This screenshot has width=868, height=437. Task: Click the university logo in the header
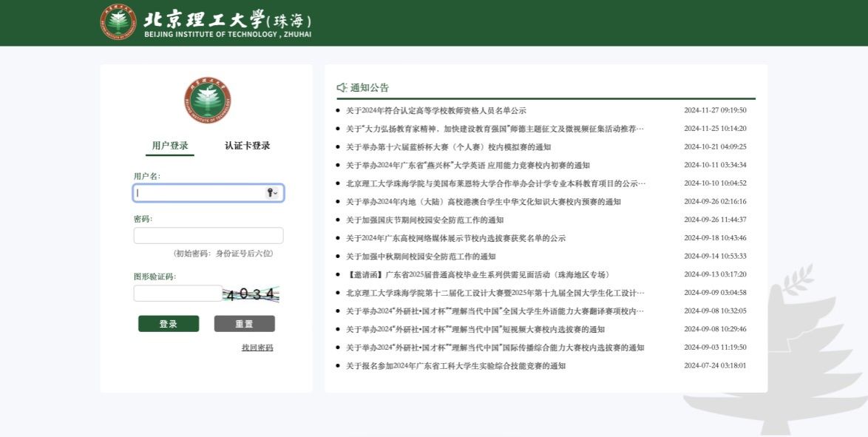point(118,22)
